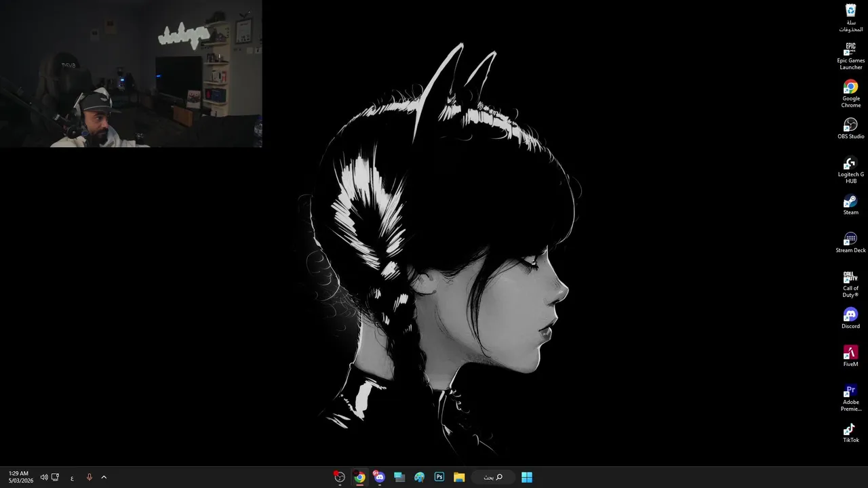This screenshot has width=868, height=488.
Task: Click the microphone tray icon
Action: point(89,477)
